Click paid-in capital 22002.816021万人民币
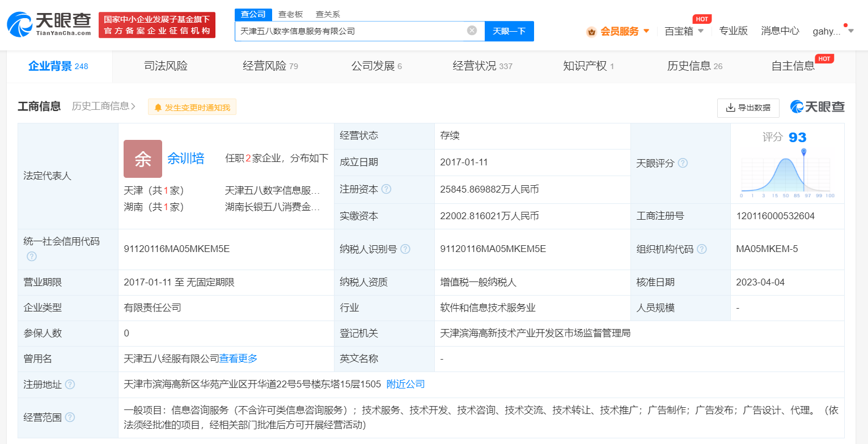 coord(489,216)
